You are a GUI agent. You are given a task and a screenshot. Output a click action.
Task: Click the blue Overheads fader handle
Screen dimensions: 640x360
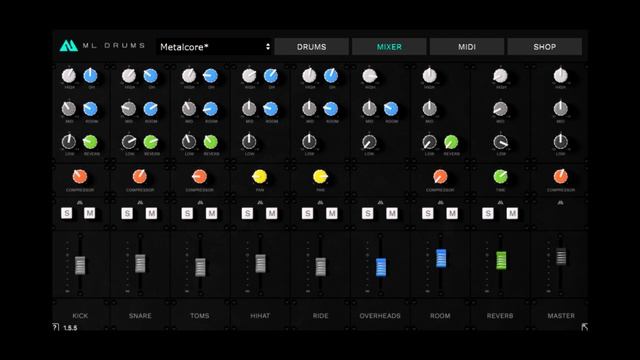point(380,267)
